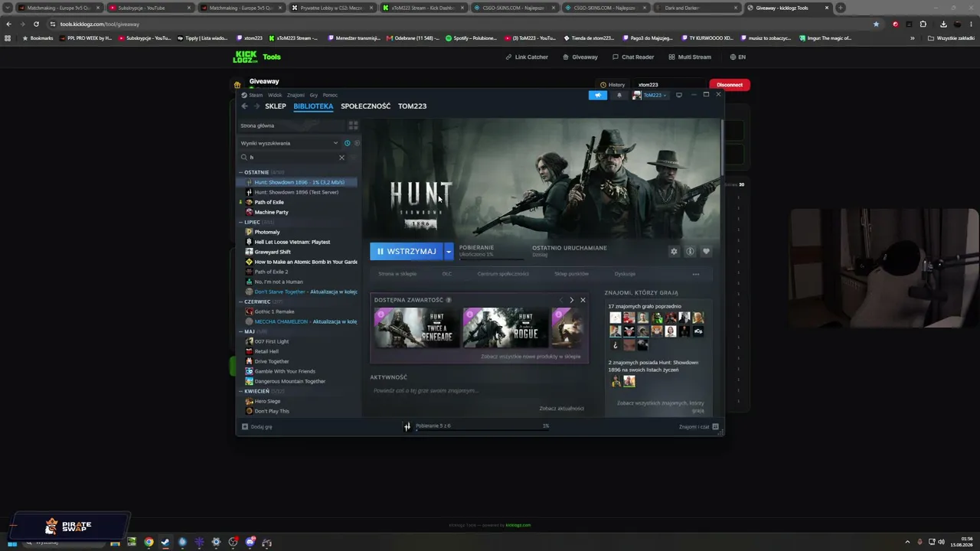Open Steam from the Windows taskbar

[165, 543]
